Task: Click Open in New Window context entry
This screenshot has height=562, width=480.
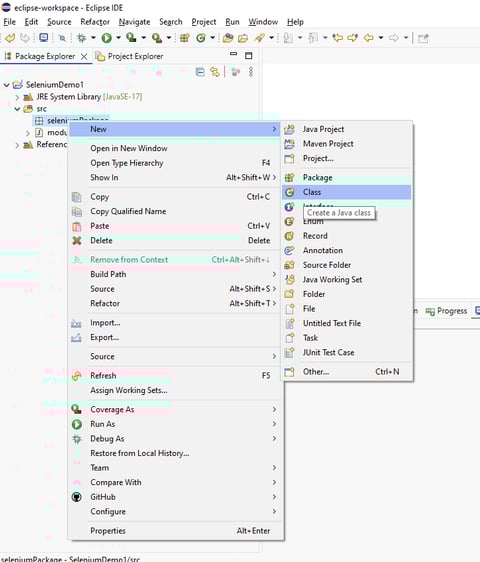Action: [175, 148]
